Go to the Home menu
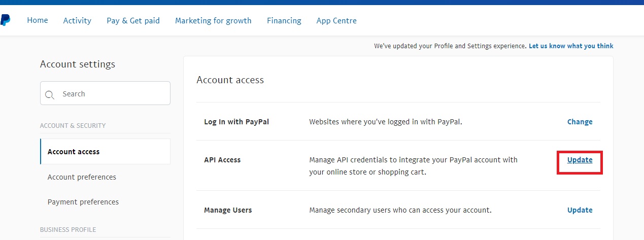This screenshot has width=644, height=240. pyautogui.click(x=38, y=20)
